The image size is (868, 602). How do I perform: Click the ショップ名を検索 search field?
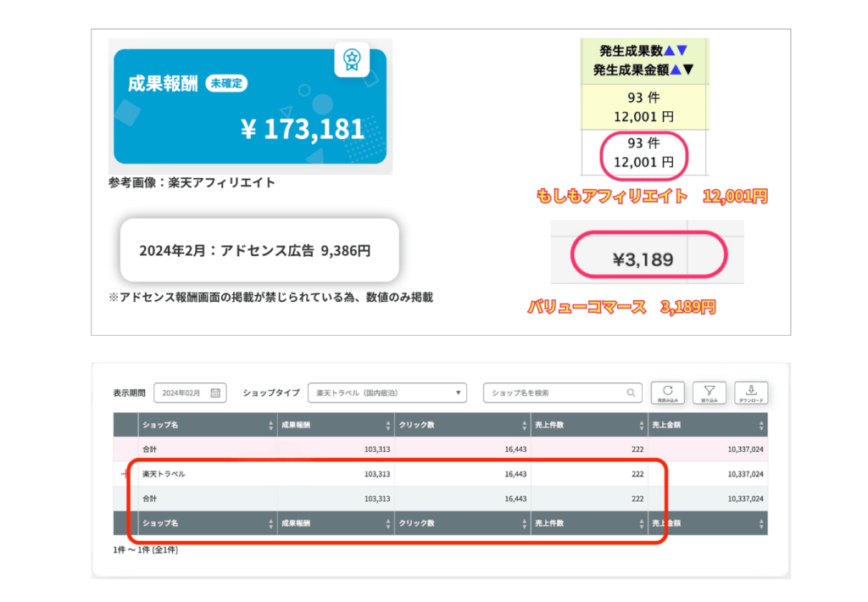coord(555,393)
